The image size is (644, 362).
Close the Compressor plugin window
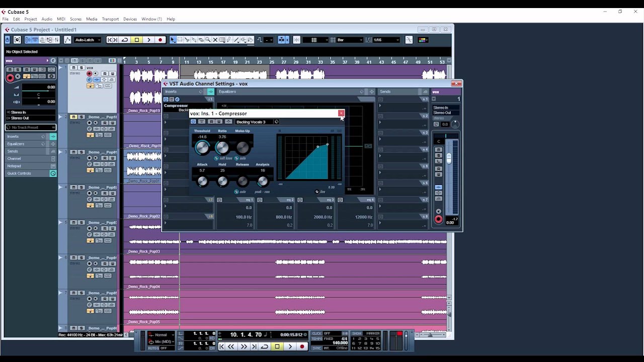pos(341,113)
